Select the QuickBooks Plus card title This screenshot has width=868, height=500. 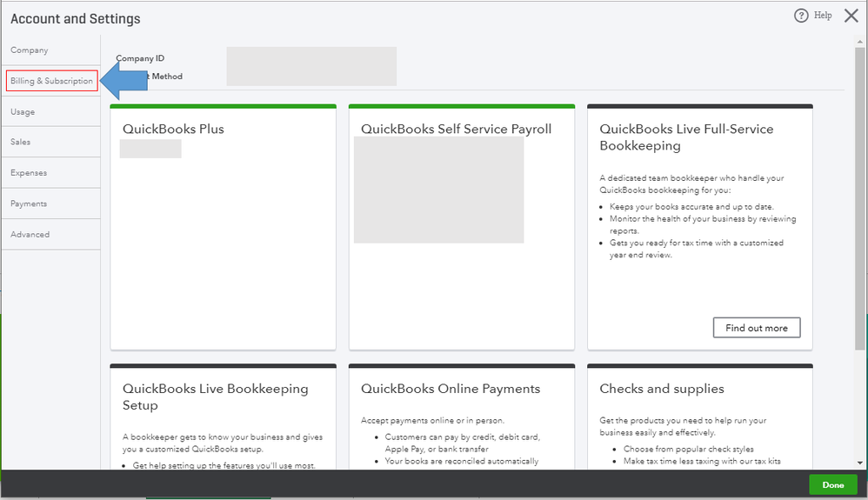click(x=173, y=129)
